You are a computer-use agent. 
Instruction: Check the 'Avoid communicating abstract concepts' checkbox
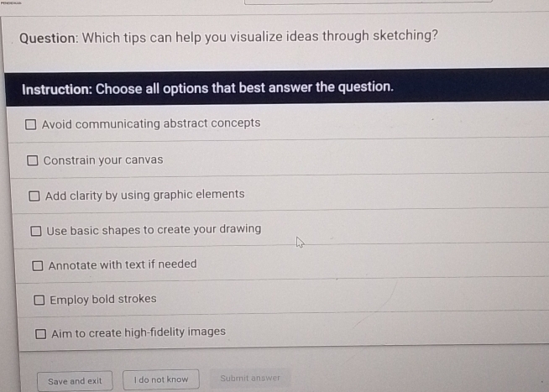(30, 125)
